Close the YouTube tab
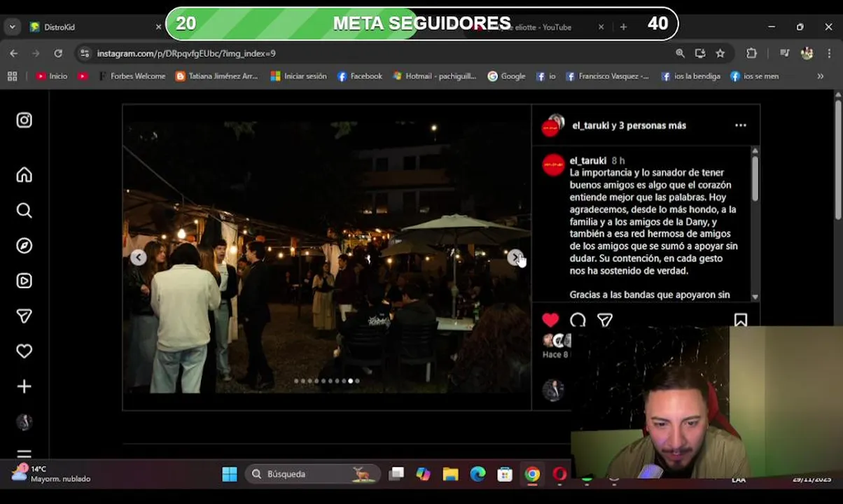Viewport: 843px width, 504px height. pos(601,27)
